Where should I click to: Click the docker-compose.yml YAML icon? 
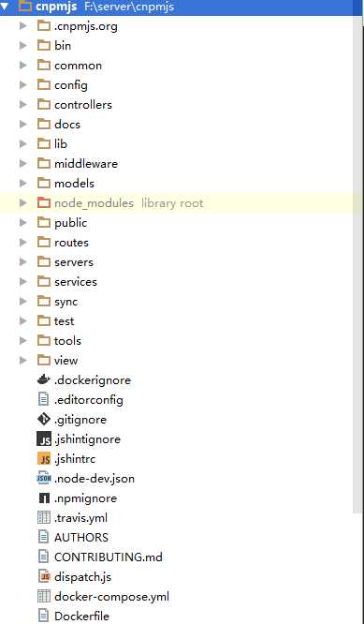[44, 596]
